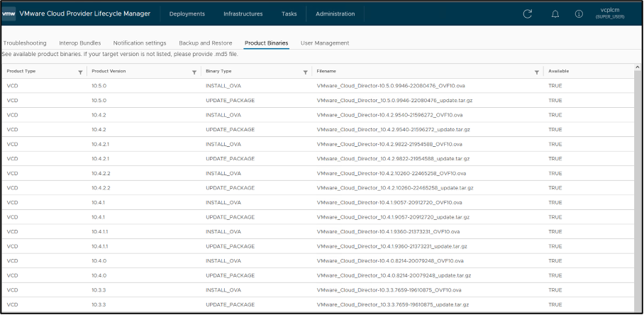Go to the Tasks section
This screenshot has width=644, height=315.
pyautogui.click(x=289, y=13)
